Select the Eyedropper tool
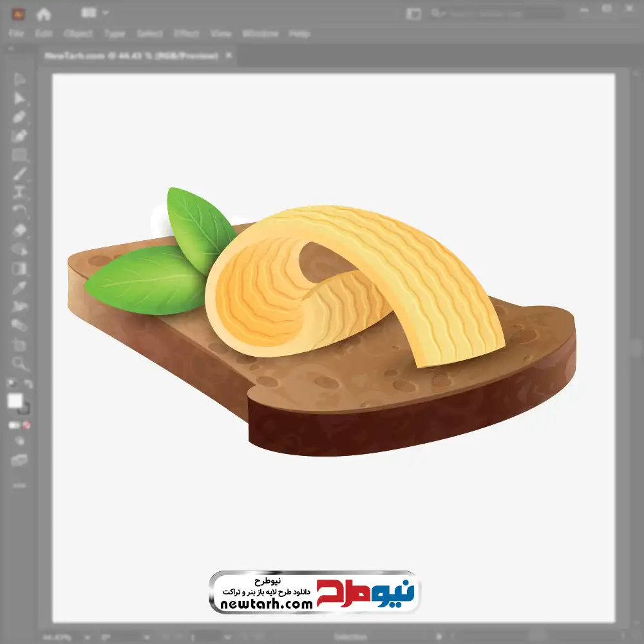Image resolution: width=644 pixels, height=644 pixels. point(19,287)
